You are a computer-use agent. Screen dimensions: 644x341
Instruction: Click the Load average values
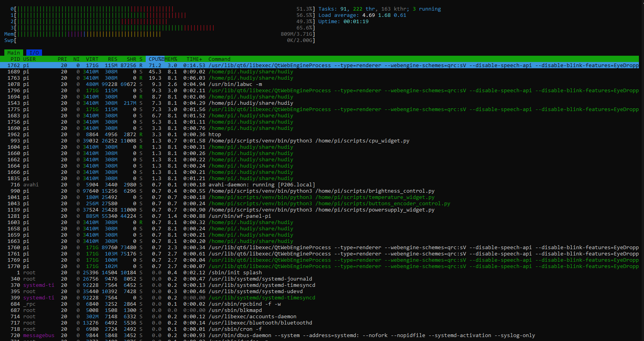tap(384, 15)
